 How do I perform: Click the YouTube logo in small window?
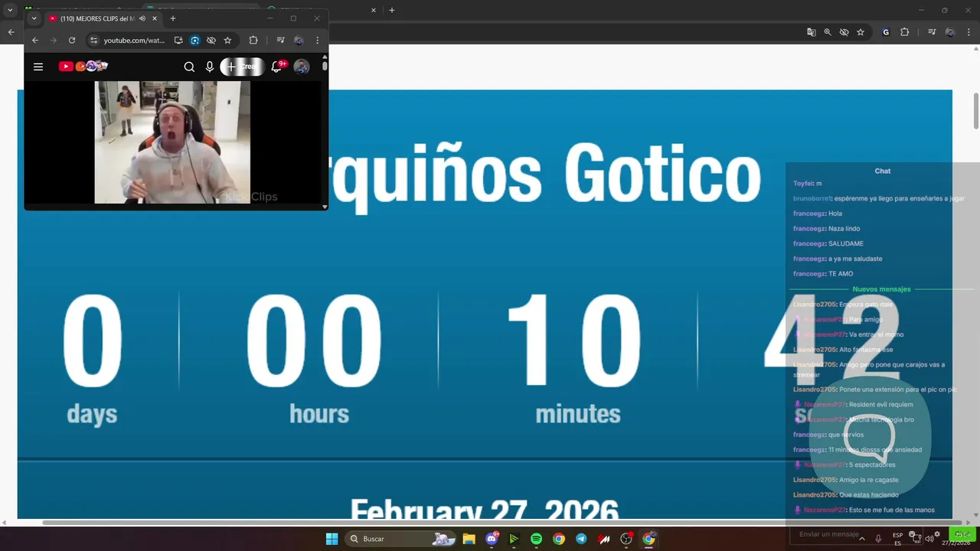pos(83,67)
